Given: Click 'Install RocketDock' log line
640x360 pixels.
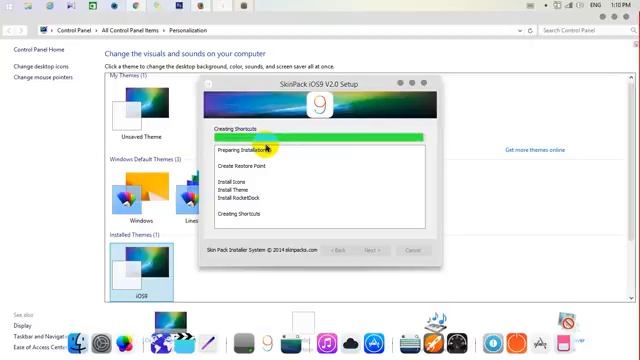Looking at the screenshot, I should coord(238,198).
